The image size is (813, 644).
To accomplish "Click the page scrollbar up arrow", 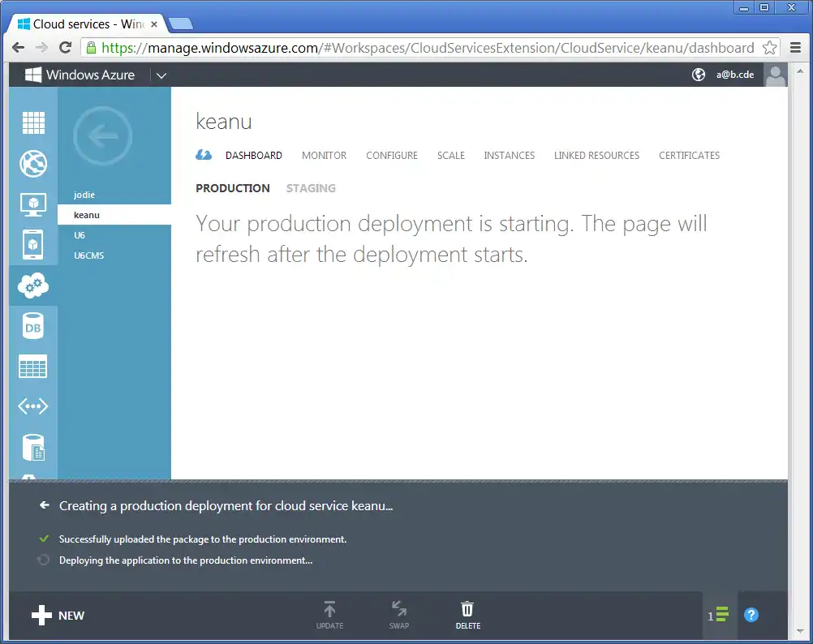I will click(x=800, y=71).
